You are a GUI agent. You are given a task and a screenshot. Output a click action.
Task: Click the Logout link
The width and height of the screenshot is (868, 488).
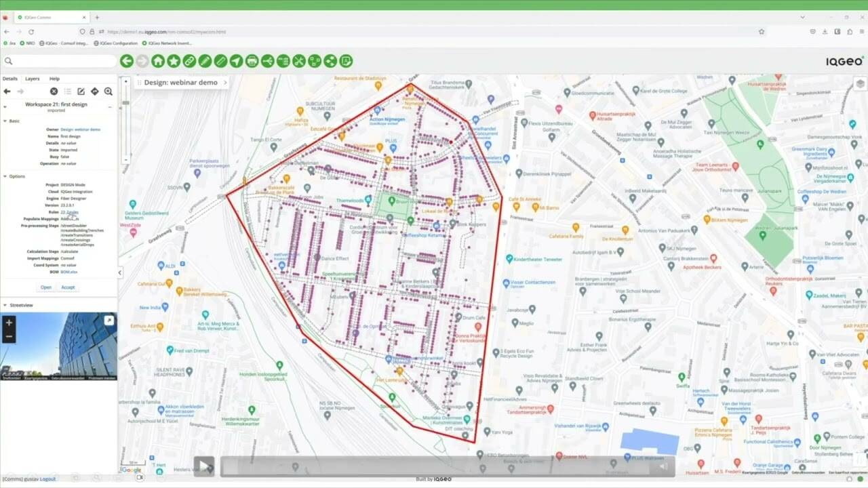(x=48, y=479)
